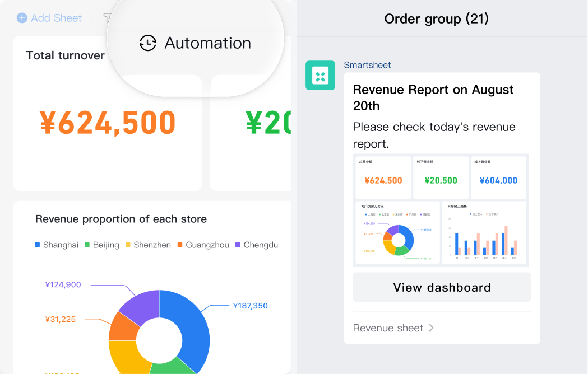Click the orange Guangzhou donut segment
This screenshot has width=588, height=374.
(121, 326)
